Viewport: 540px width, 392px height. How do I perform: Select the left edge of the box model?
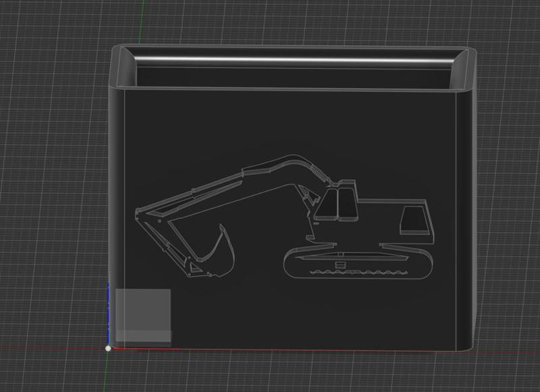coord(115,202)
